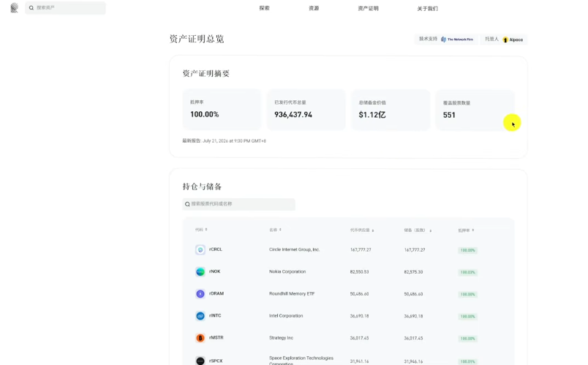Screen dimensions: 588x365
Task: Go to the 资产证明 nav item
Action: 369,8
